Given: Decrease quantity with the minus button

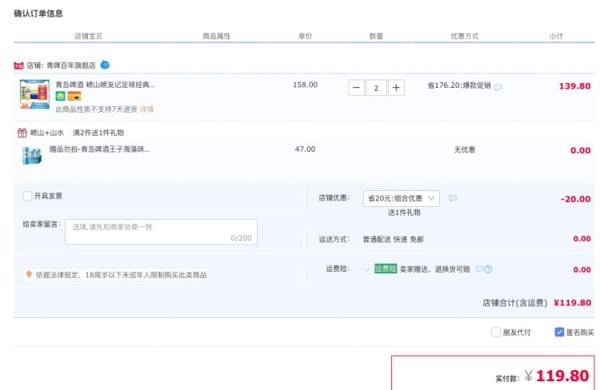Looking at the screenshot, I should (356, 88).
